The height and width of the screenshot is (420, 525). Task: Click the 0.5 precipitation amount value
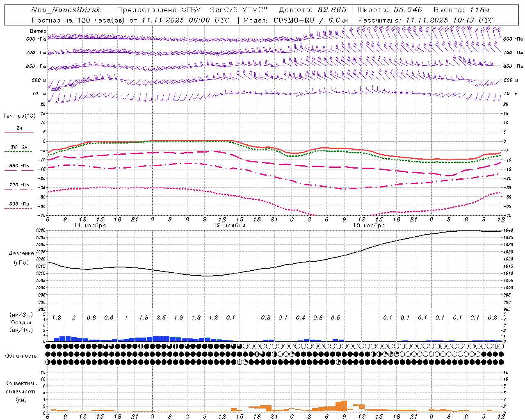tap(336, 318)
